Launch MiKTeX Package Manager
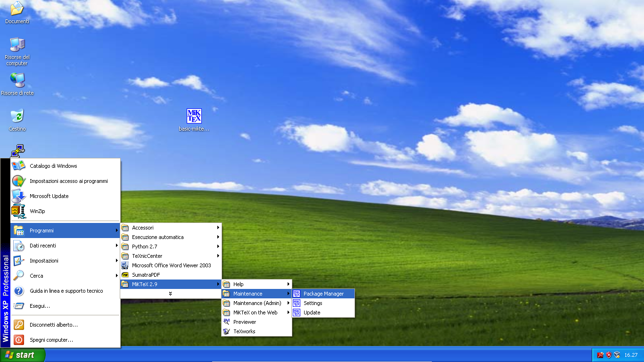The width and height of the screenshot is (644, 362). 323,294
